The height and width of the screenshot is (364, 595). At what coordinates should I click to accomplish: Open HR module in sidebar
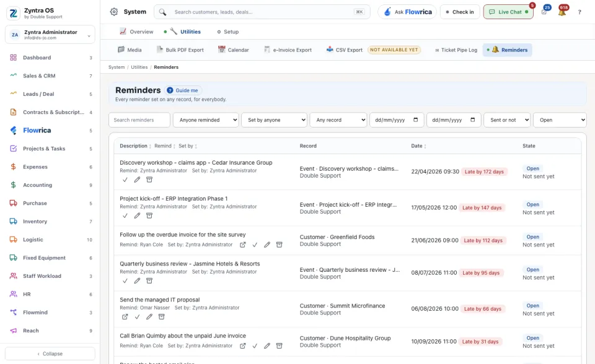51,294
